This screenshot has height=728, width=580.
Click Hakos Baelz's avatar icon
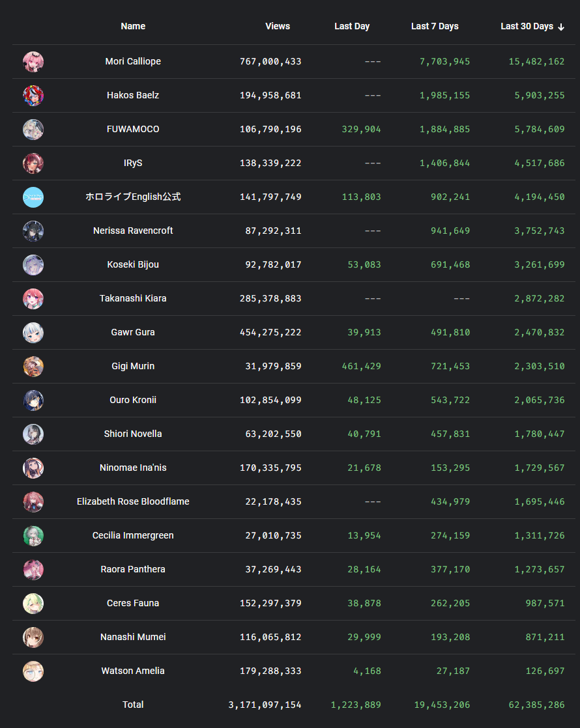click(x=33, y=96)
